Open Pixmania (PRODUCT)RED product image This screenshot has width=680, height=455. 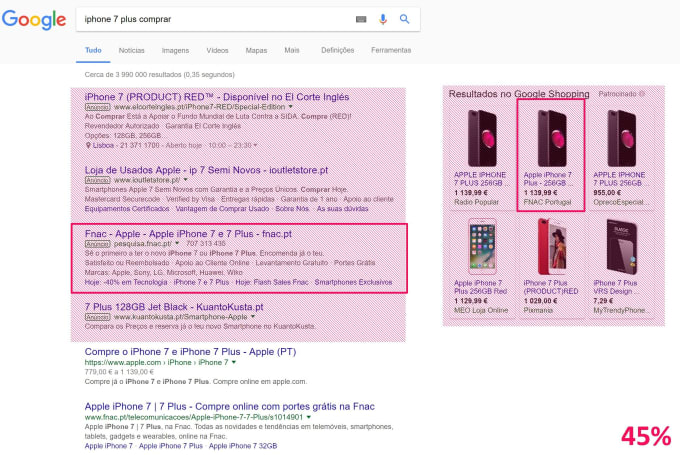tap(552, 246)
